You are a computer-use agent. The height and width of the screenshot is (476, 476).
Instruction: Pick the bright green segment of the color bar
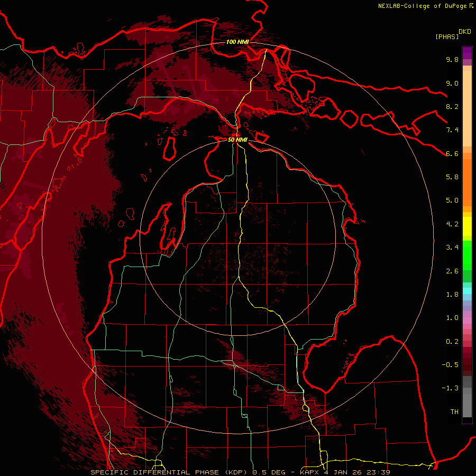(467, 255)
